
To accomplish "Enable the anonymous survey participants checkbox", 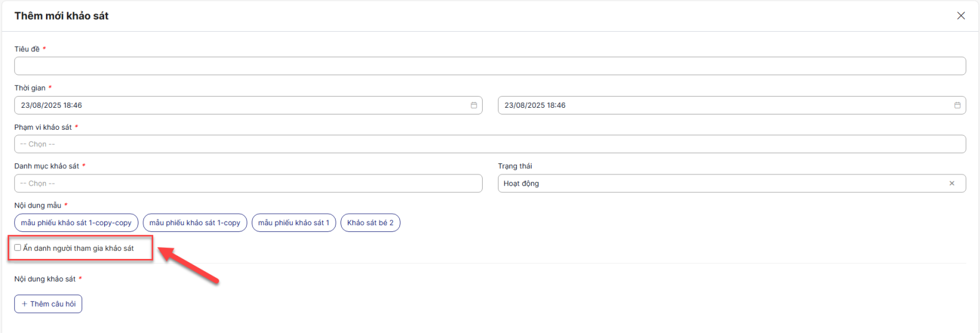I will pyautogui.click(x=18, y=248).
